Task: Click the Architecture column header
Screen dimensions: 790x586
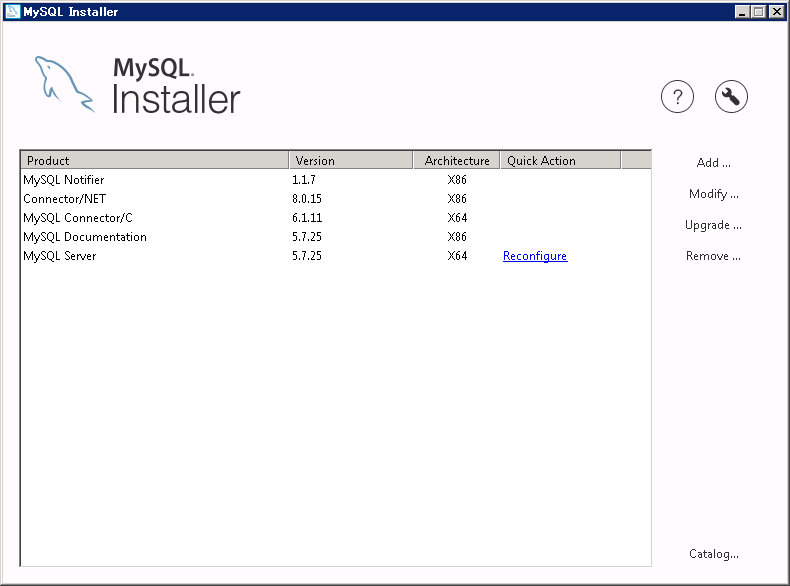Action: coord(456,160)
